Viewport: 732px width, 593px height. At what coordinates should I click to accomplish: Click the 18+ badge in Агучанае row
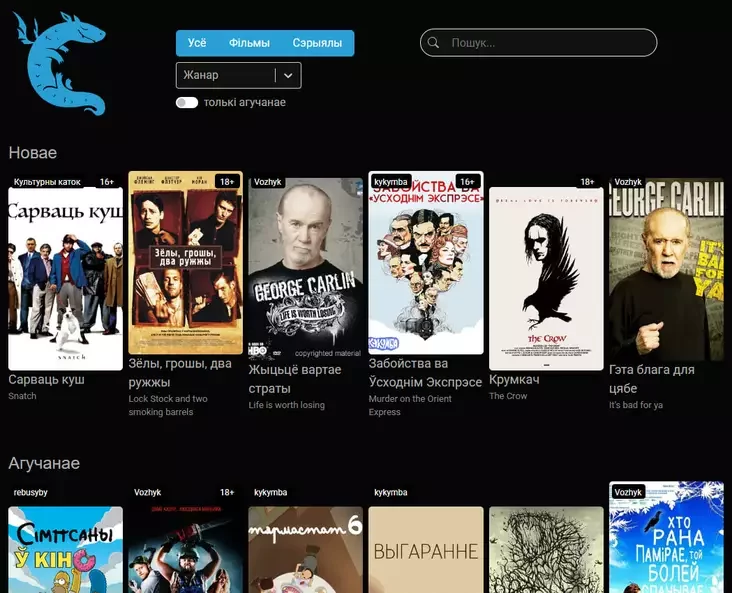click(227, 493)
